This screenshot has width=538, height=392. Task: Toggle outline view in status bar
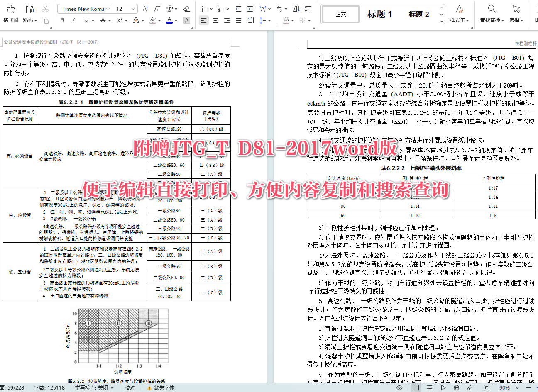[x=429, y=387]
